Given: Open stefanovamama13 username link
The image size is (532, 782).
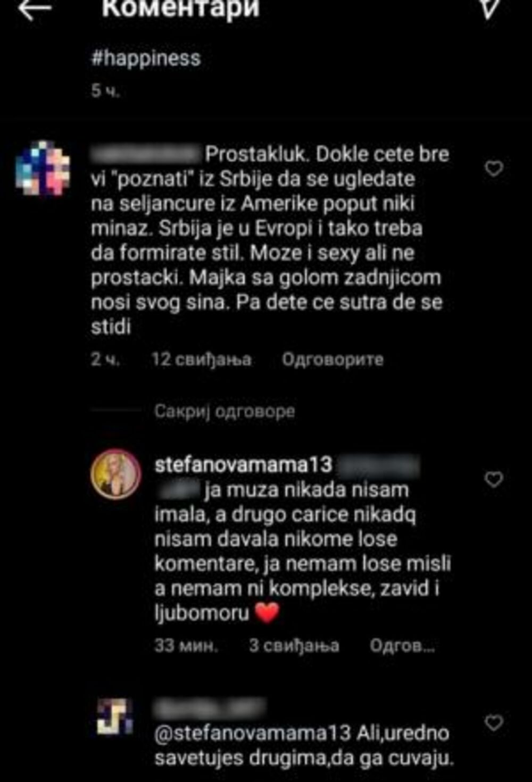Looking at the screenshot, I should [243, 464].
